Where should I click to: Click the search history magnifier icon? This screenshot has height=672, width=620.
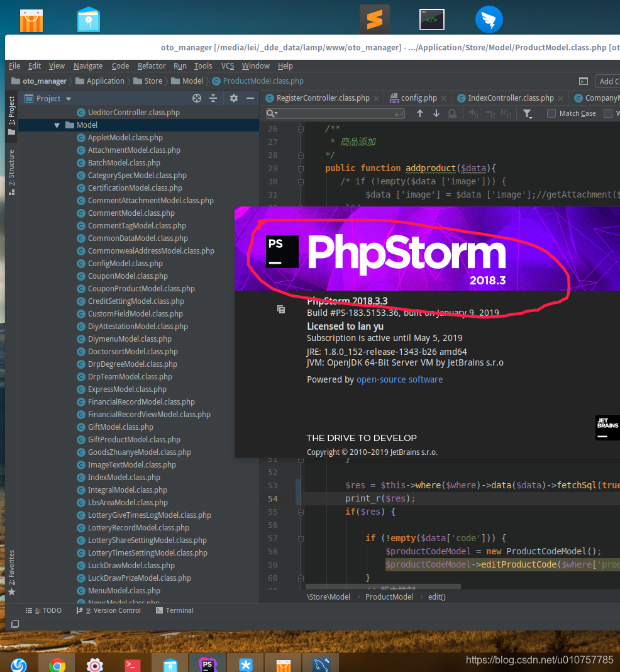[272, 113]
